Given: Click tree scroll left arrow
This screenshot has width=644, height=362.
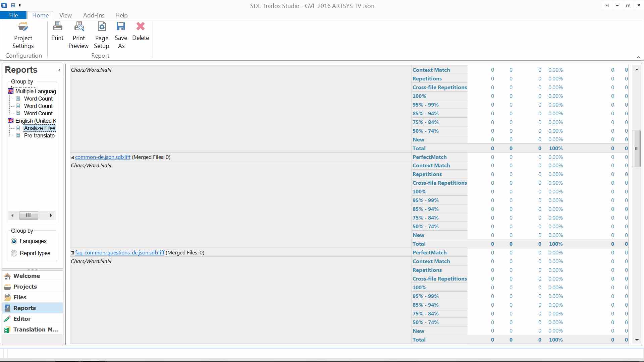Looking at the screenshot, I should (12, 216).
